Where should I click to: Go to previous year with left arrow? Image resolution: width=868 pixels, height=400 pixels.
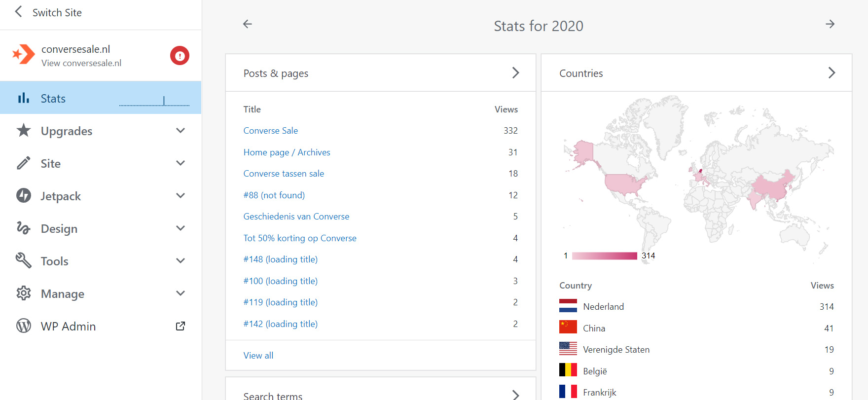[x=248, y=24]
